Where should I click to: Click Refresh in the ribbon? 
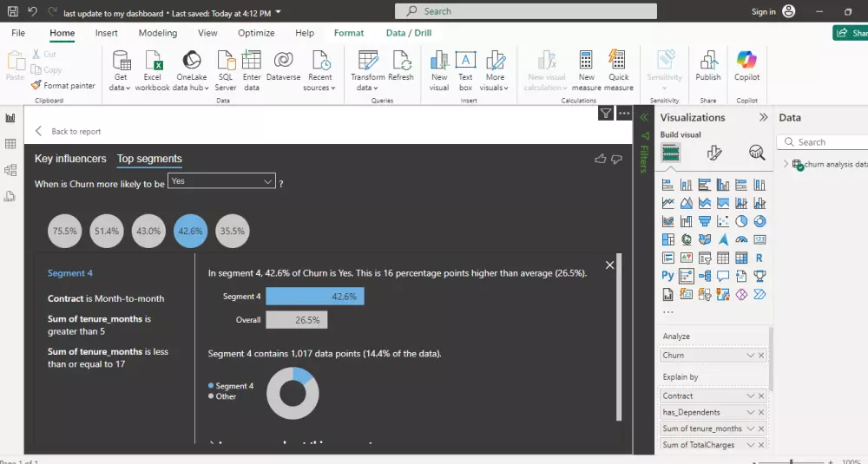(x=401, y=67)
